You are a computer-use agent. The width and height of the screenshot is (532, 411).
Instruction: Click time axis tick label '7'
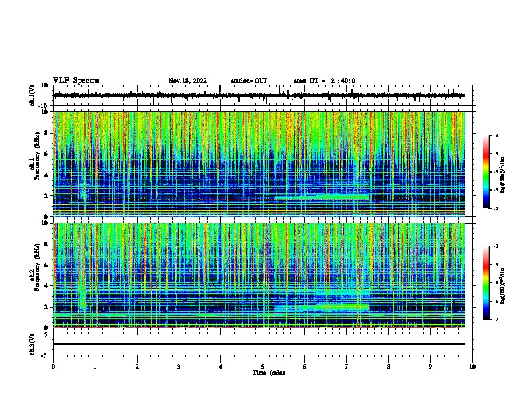pos(347,367)
